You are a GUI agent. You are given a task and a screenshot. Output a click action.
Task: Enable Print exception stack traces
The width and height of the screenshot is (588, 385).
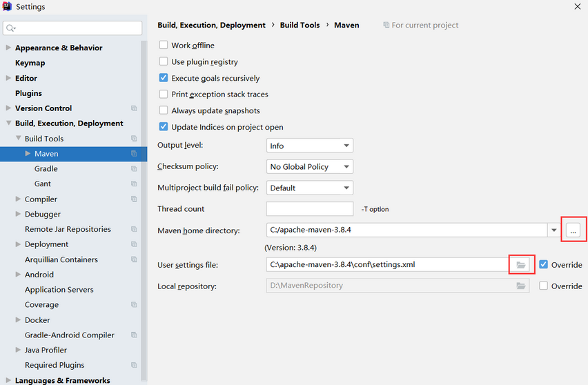(163, 94)
